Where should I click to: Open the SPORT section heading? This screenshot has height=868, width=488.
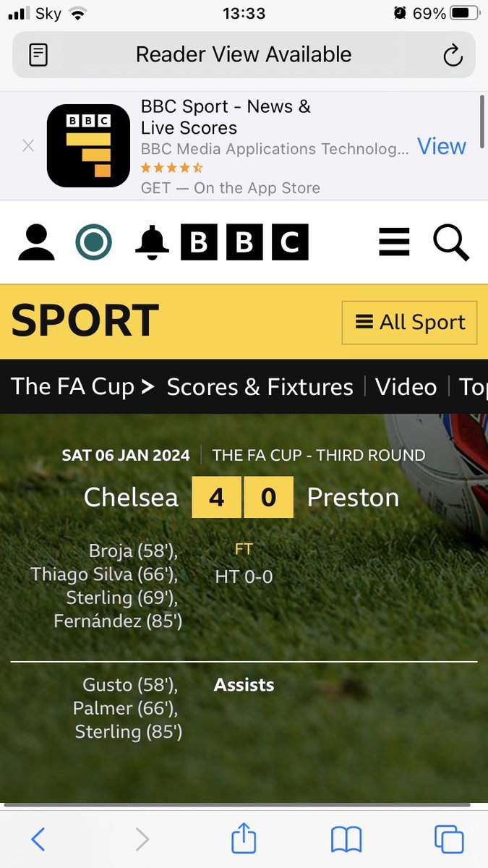(x=85, y=321)
